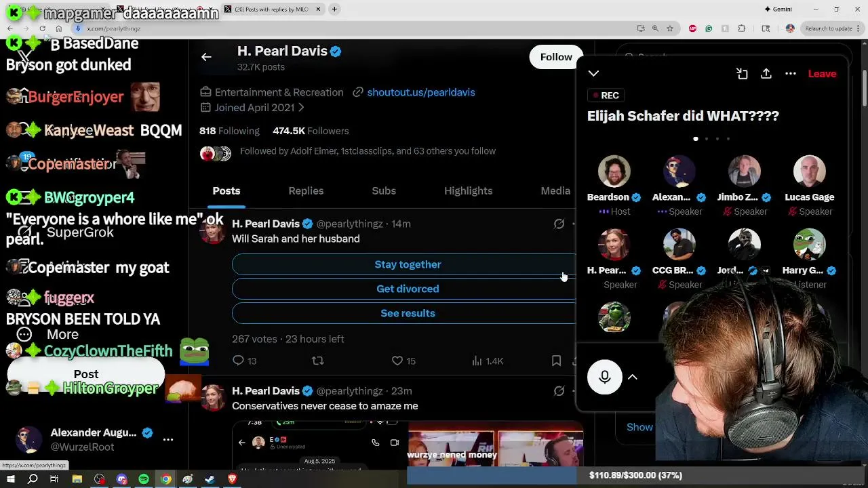Open Windows taskbar search
This screenshot has height=488, width=868.
click(x=33, y=479)
